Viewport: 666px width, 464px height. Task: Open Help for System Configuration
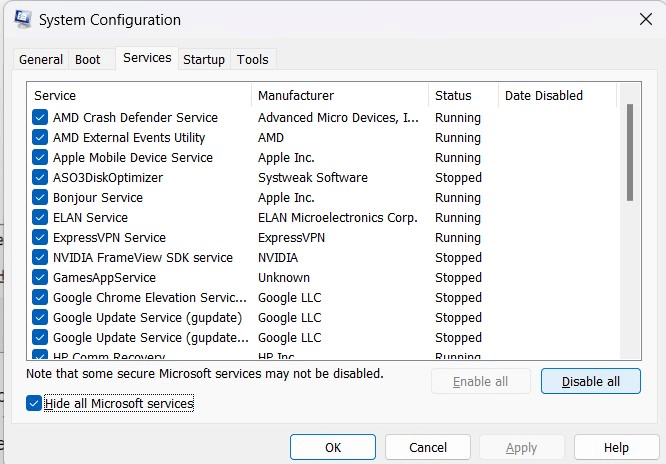616,447
